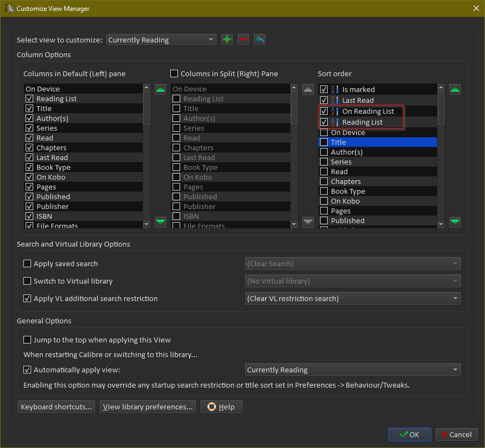
Task: Move left pane column up with green arrow
Action: point(161,90)
